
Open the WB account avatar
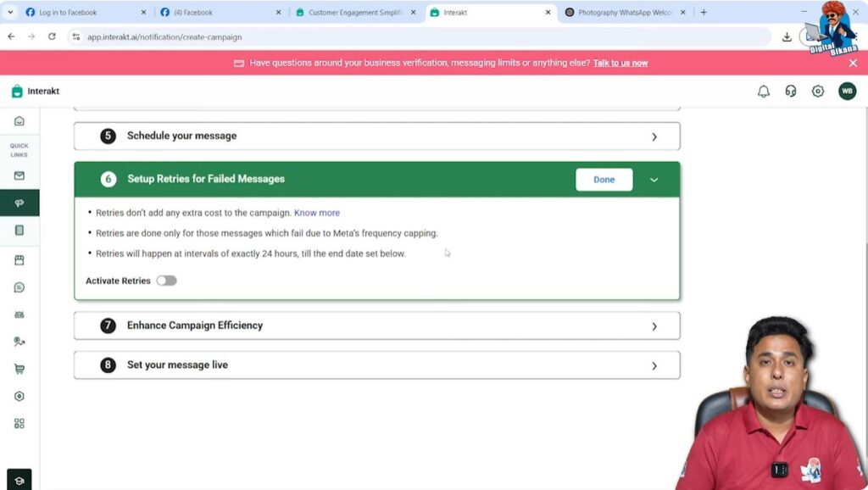coord(847,91)
